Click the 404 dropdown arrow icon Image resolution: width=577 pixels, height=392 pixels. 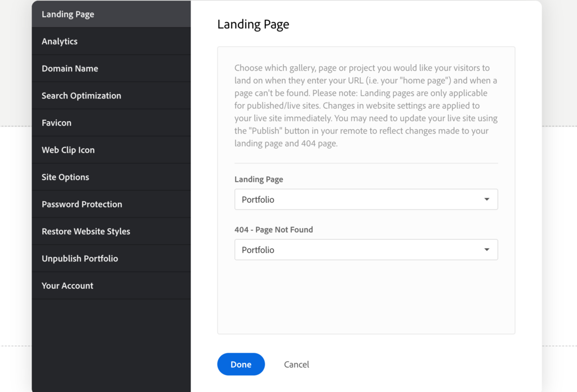pyautogui.click(x=487, y=250)
